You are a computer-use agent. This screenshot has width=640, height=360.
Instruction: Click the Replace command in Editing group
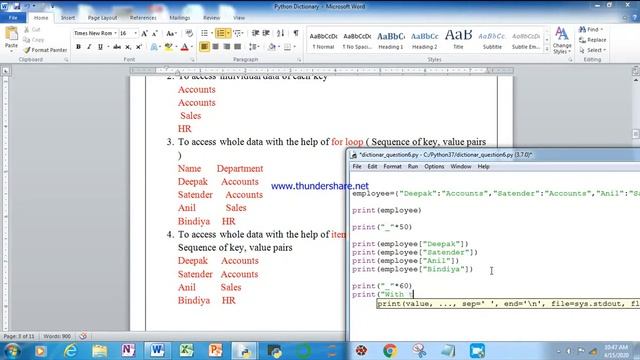click(x=593, y=40)
